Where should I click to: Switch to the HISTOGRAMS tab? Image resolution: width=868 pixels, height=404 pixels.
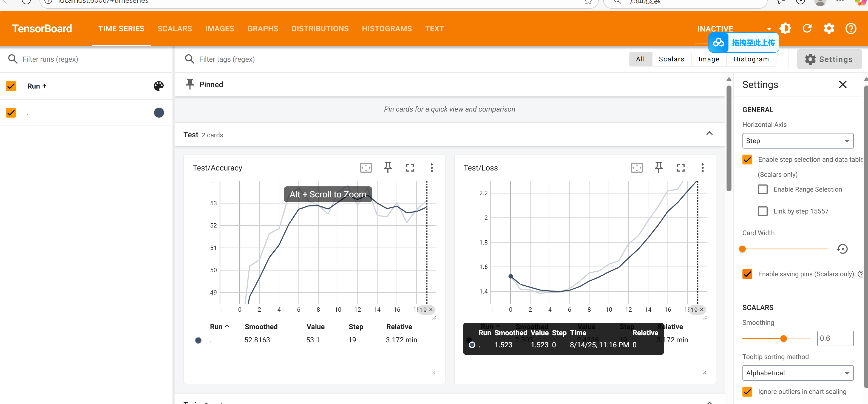point(387,29)
